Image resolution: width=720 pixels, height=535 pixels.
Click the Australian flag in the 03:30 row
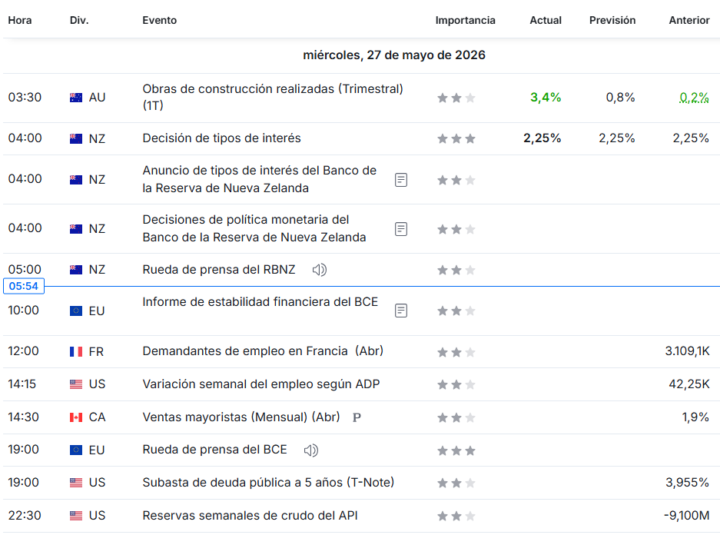(x=76, y=97)
